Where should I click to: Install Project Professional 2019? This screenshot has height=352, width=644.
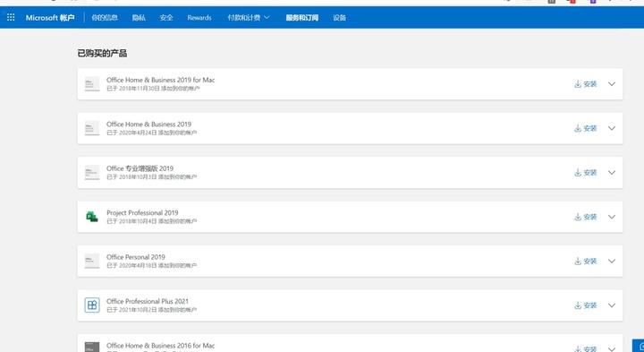coord(585,217)
